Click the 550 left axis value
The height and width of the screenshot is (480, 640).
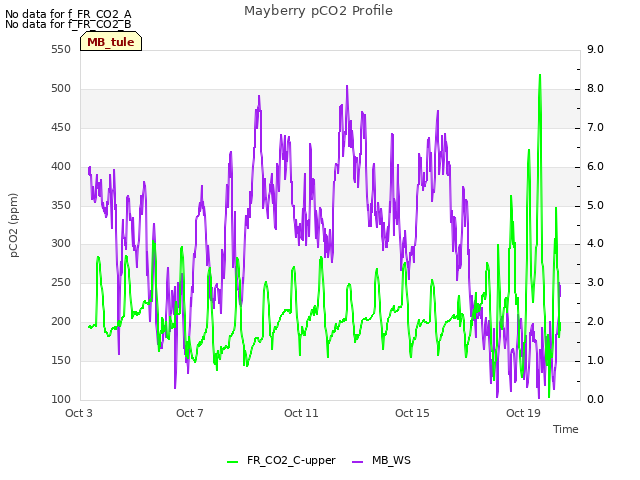(61, 49)
